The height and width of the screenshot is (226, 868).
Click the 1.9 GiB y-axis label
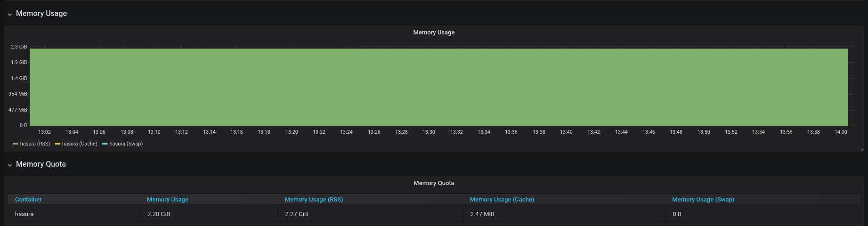pyautogui.click(x=19, y=63)
